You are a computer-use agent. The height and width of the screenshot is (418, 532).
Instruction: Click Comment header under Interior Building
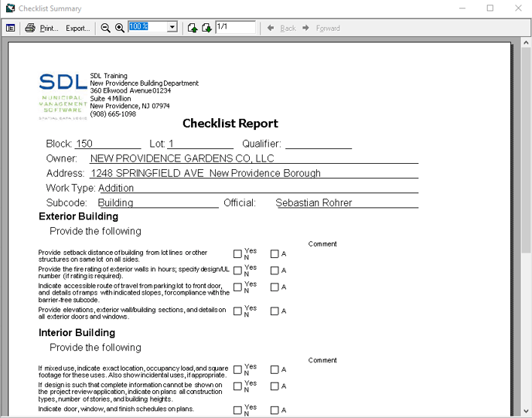click(x=322, y=360)
